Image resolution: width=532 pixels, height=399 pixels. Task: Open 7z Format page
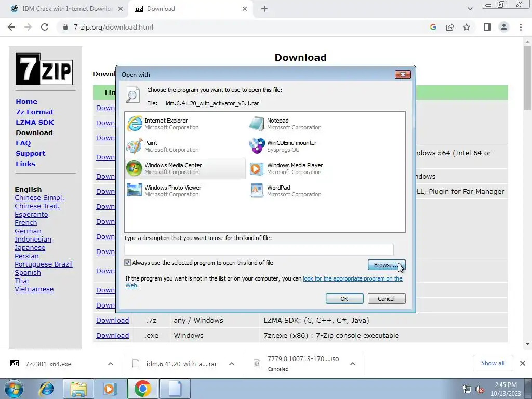tap(34, 112)
